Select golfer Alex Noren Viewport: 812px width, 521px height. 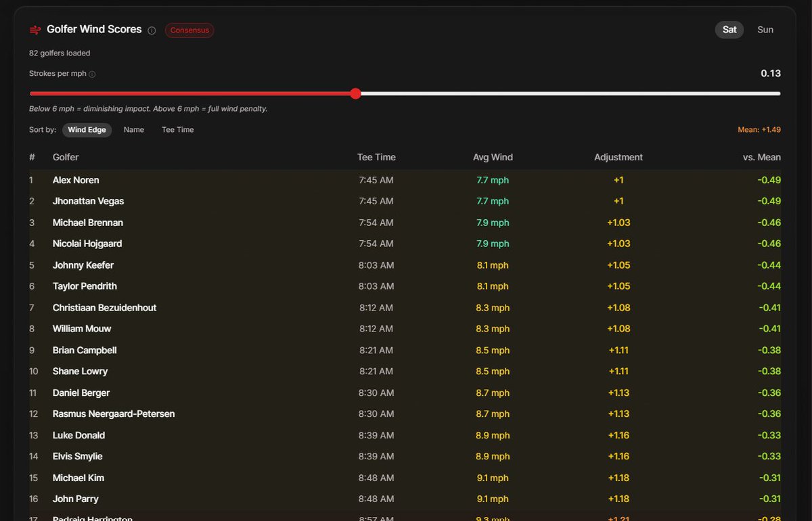[76, 180]
